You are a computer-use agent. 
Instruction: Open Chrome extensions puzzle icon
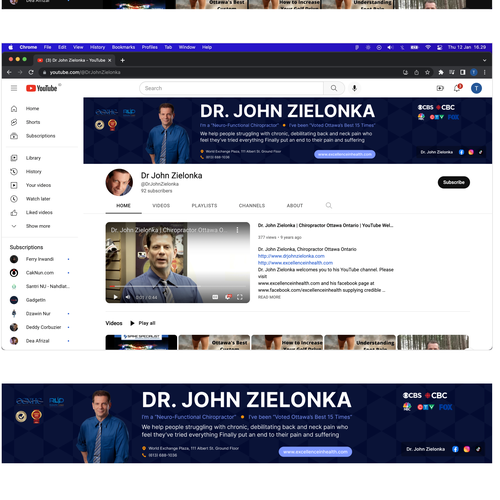(441, 72)
